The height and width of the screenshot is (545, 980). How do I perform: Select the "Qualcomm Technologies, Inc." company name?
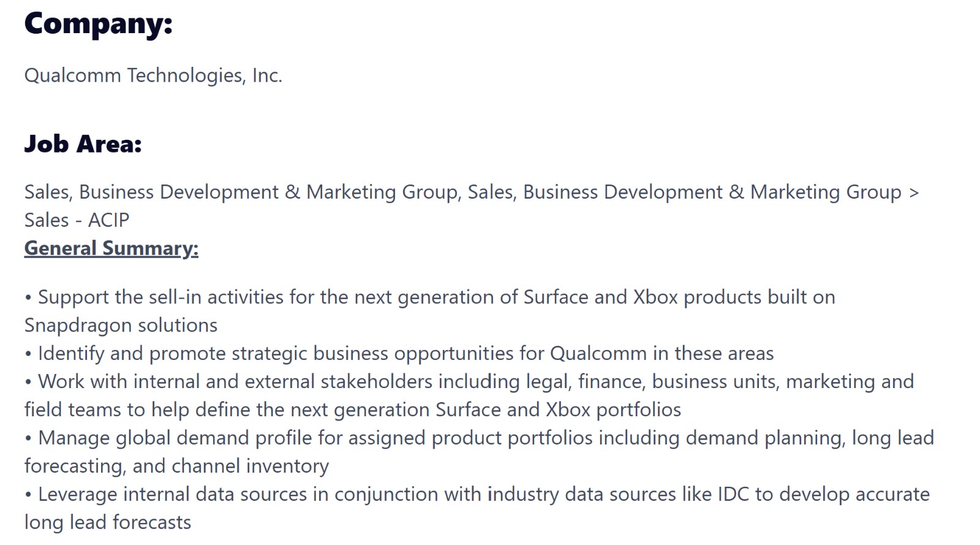(153, 75)
